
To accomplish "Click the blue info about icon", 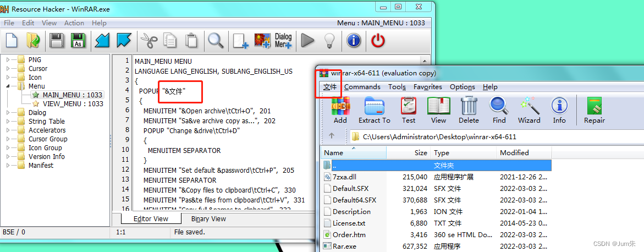I will pos(354,41).
